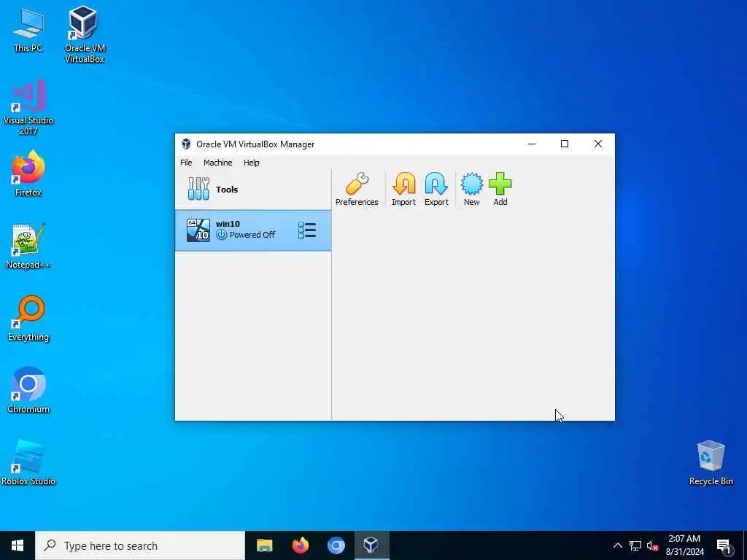Click the muted volume tray icon

[652, 545]
